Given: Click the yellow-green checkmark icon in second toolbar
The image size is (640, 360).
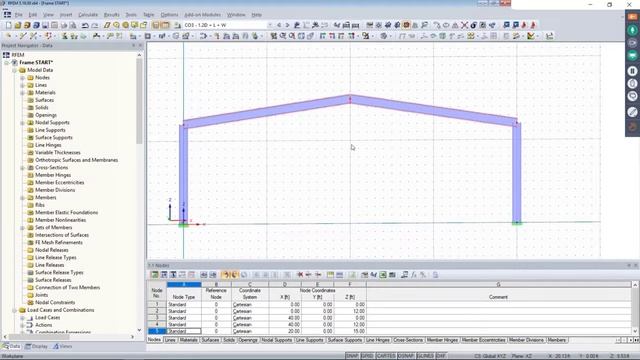Looking at the screenshot, I should 531,36.
